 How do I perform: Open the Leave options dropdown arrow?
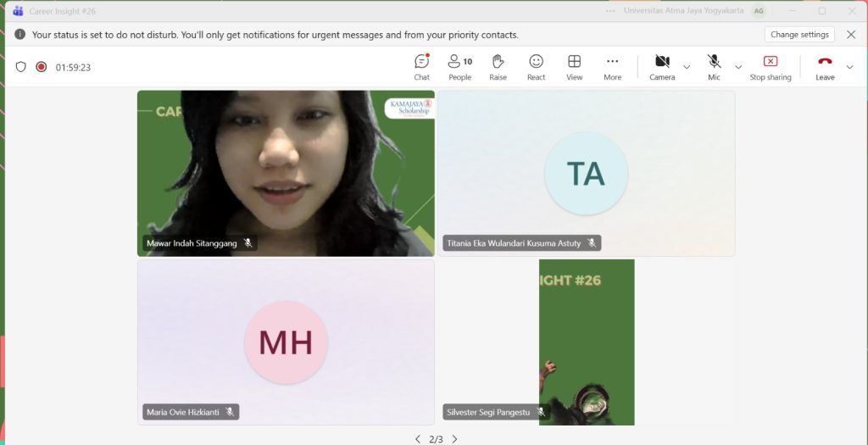pyautogui.click(x=849, y=67)
